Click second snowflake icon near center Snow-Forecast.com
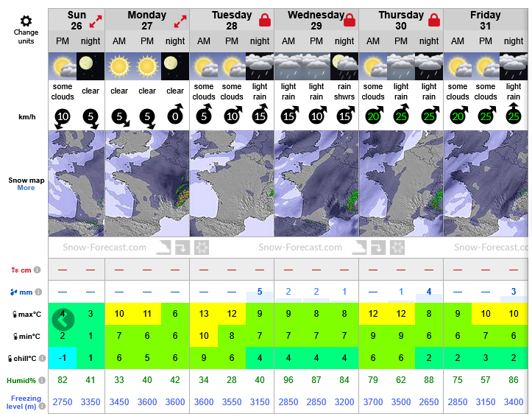Image resolution: width=532 pixels, height=414 pixels. tap(397, 248)
